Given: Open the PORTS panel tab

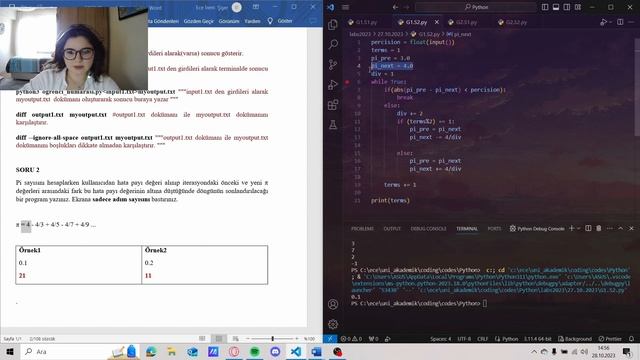Looking at the screenshot, I should [x=494, y=229].
